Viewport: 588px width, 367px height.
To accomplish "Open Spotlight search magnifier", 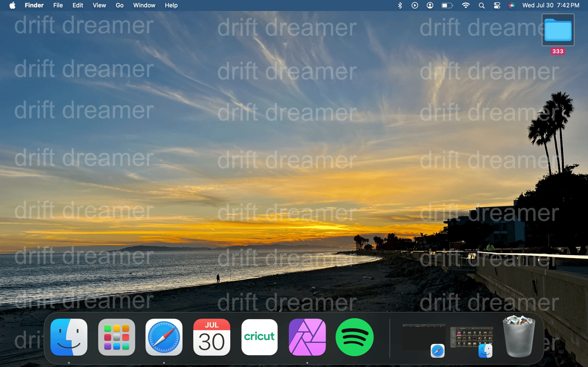I will click(x=482, y=5).
